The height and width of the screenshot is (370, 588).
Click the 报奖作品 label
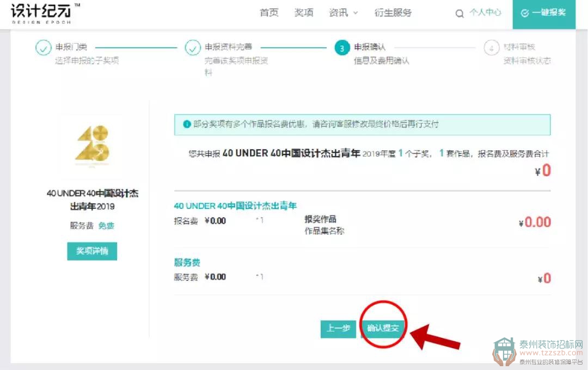pos(320,219)
